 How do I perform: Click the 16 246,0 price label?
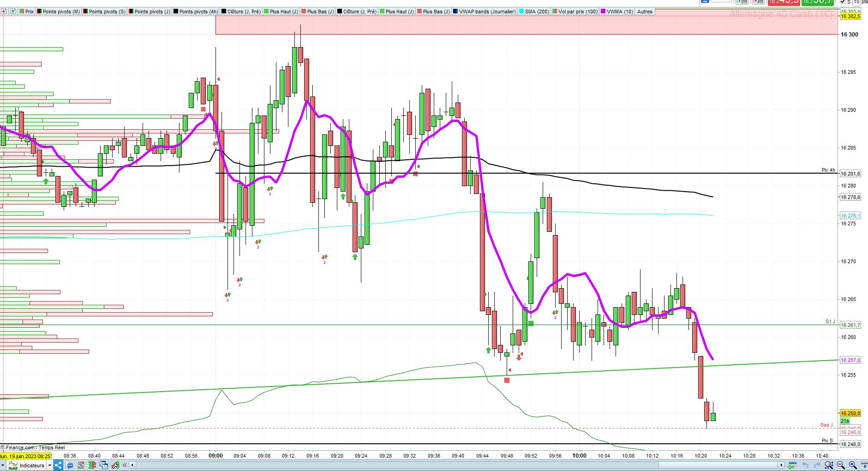(850, 444)
